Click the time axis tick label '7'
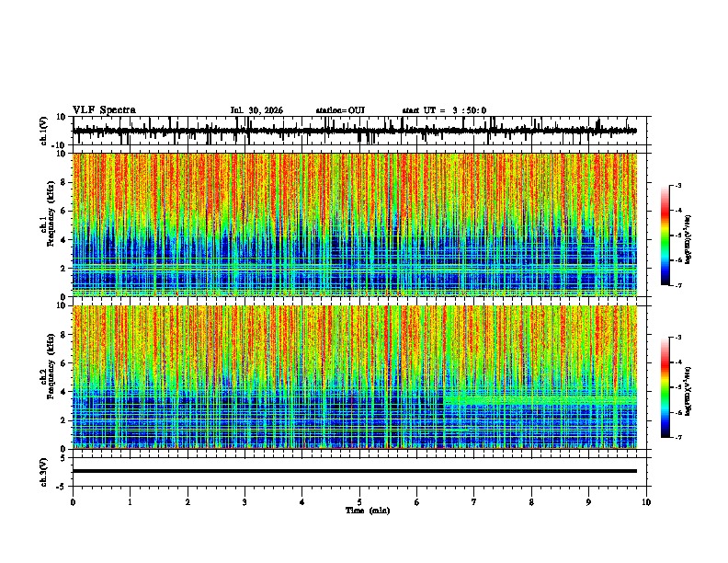The height and width of the screenshot is (563, 728). [474, 501]
